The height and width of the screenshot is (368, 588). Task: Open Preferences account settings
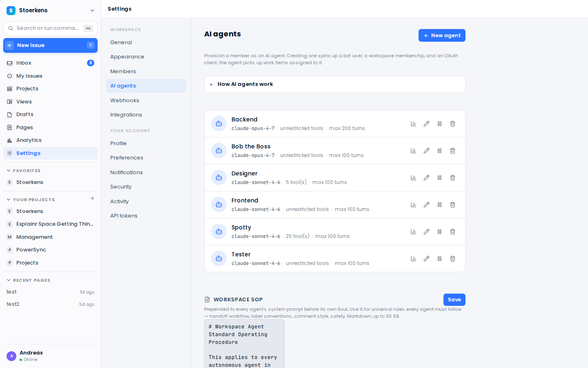coord(146,158)
